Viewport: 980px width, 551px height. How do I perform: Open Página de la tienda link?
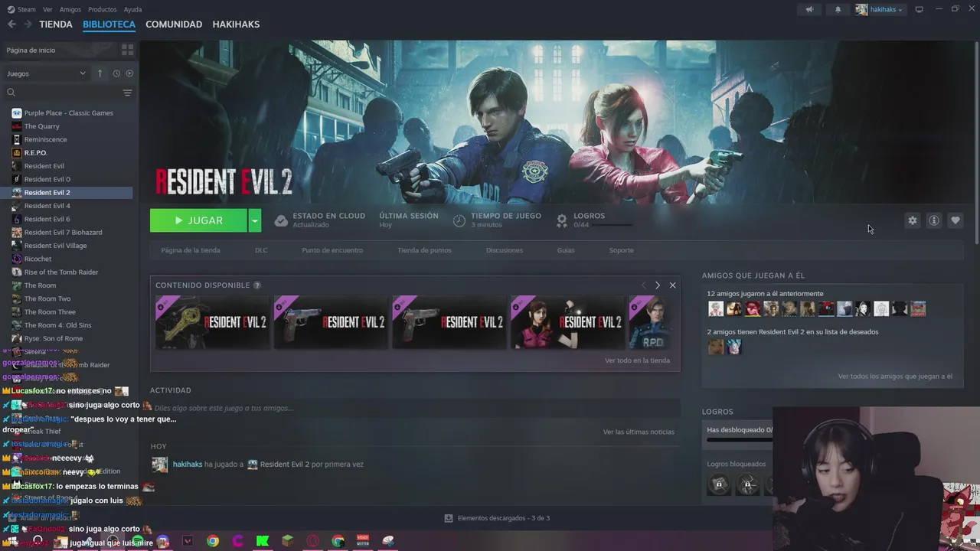(191, 250)
